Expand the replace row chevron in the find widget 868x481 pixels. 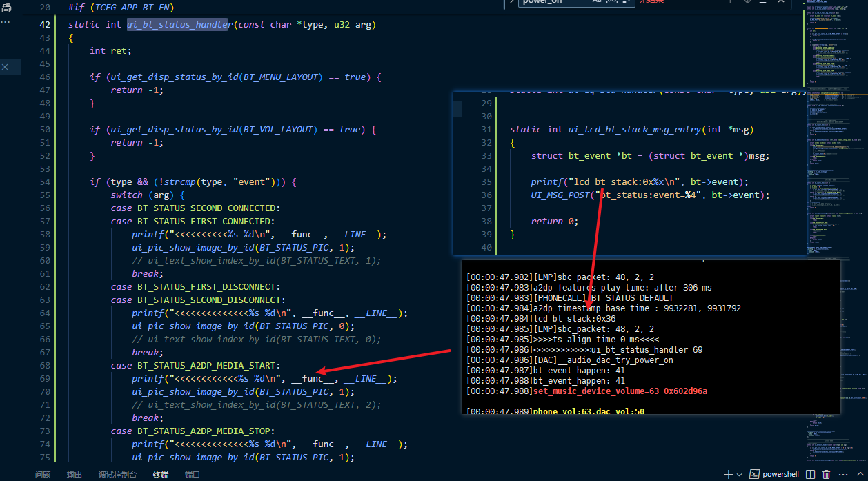click(512, 2)
